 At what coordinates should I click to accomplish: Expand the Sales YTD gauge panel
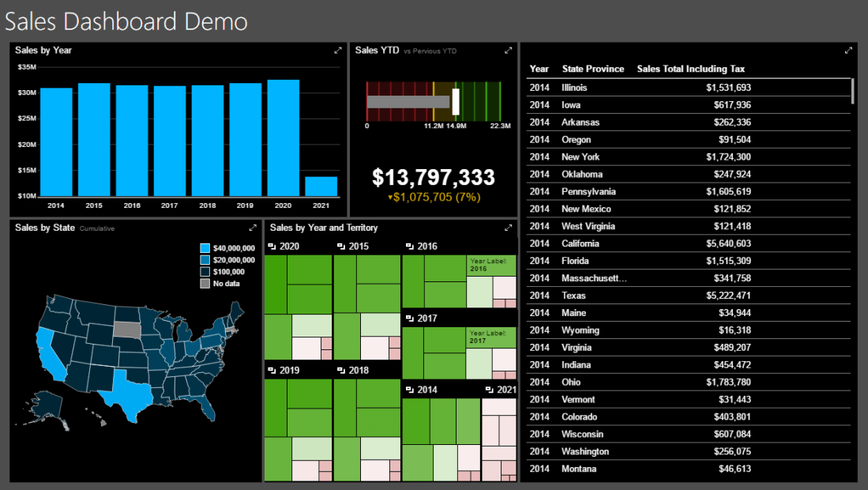coord(509,51)
